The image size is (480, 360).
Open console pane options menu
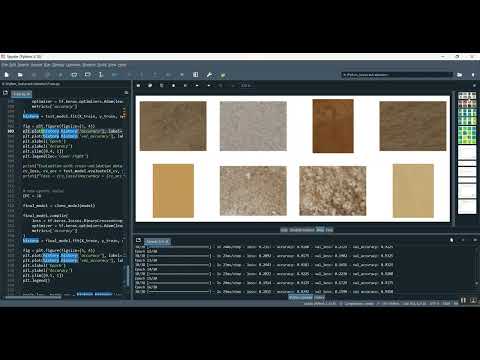pyautogui.click(x=475, y=240)
